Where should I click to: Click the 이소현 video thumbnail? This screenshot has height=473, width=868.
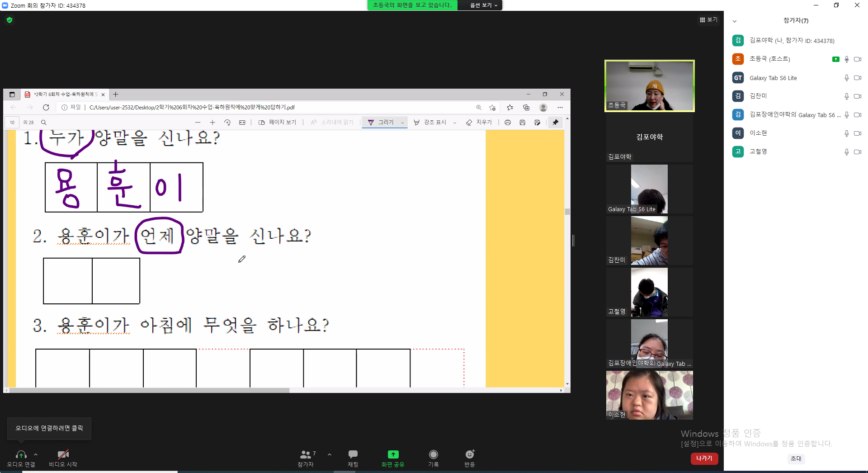point(650,395)
